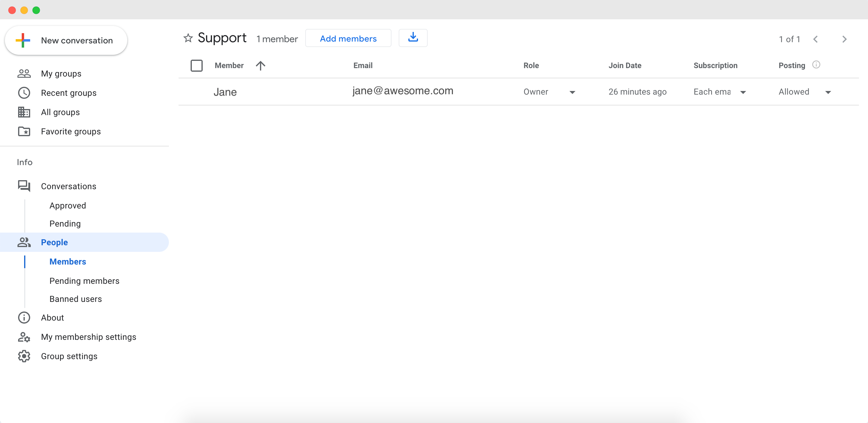The height and width of the screenshot is (423, 868).
Task: Open Conversations section
Action: click(68, 186)
